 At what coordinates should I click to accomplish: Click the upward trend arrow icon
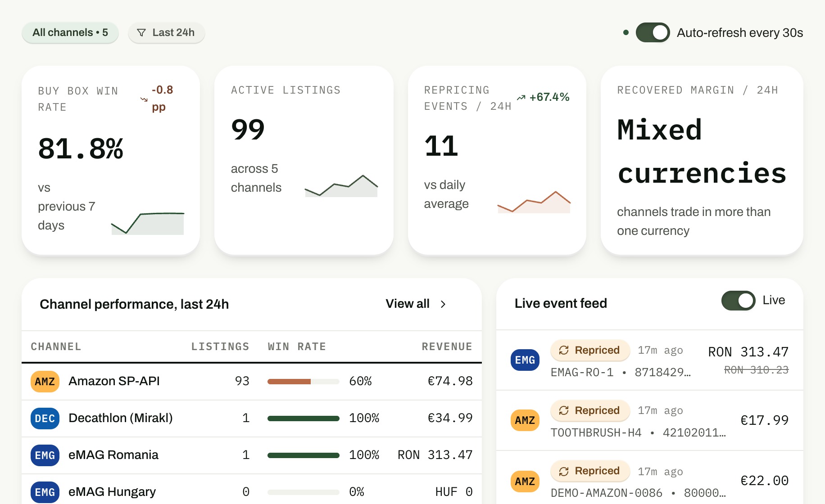pyautogui.click(x=521, y=98)
